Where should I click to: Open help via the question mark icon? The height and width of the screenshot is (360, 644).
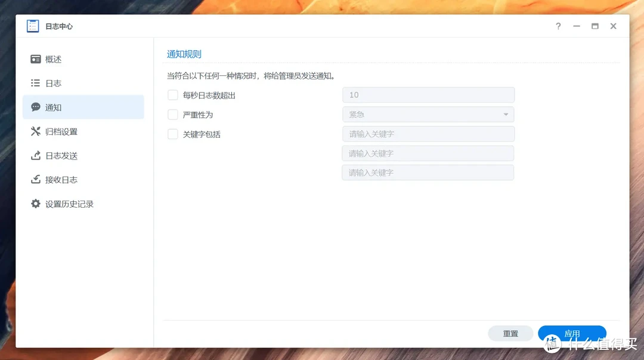pyautogui.click(x=558, y=26)
